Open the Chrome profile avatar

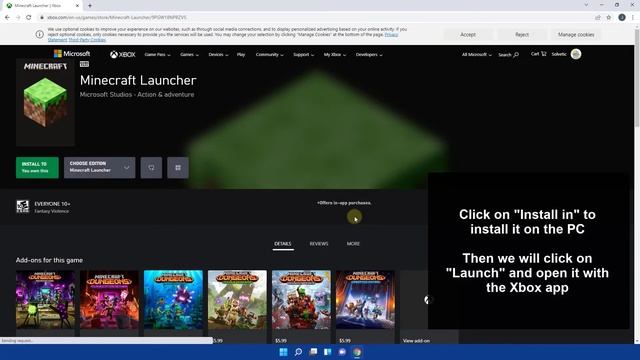coord(622,18)
